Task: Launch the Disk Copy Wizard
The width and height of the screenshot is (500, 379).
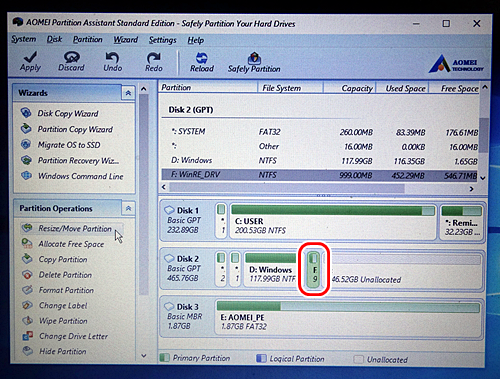Action: [x=68, y=113]
